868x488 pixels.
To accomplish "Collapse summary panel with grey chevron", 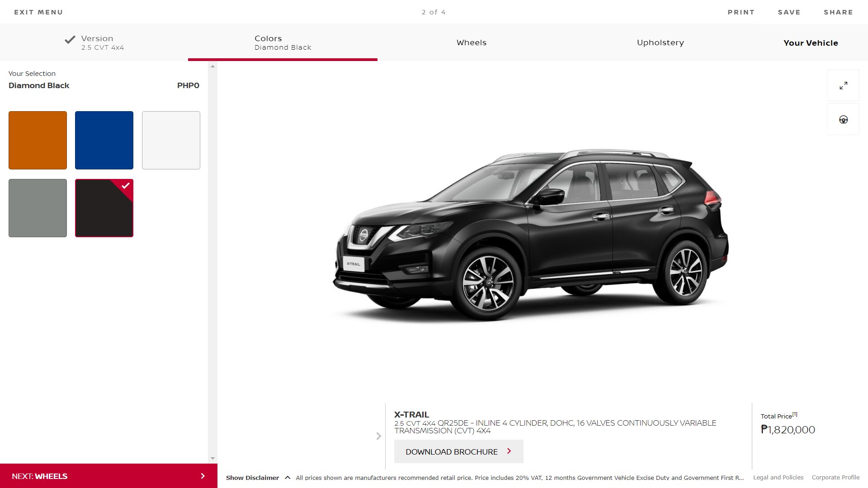I will [379, 436].
